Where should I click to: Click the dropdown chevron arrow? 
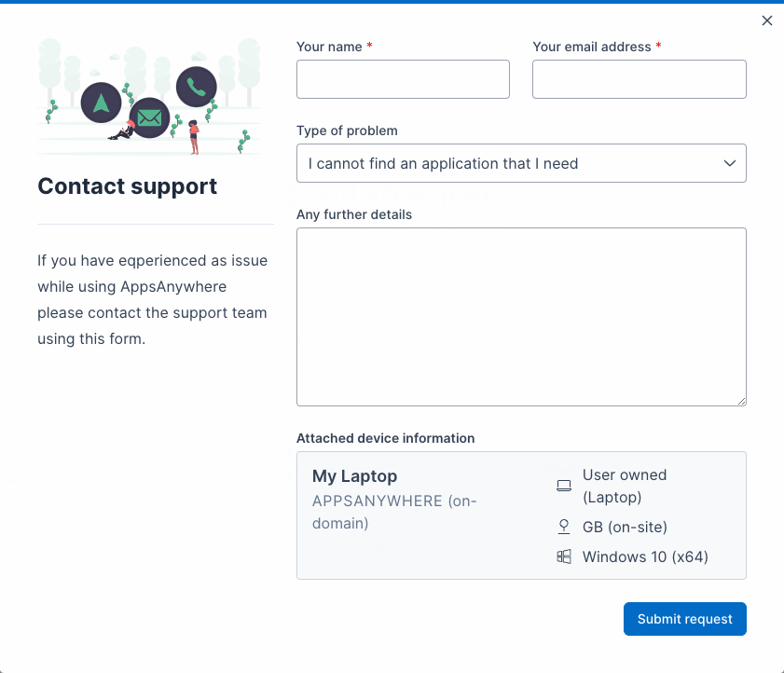pyautogui.click(x=730, y=163)
